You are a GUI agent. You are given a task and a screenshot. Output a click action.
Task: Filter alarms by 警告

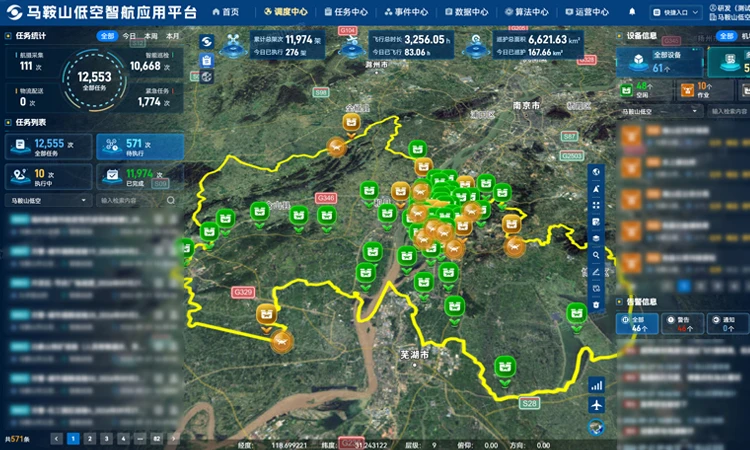coord(683,323)
